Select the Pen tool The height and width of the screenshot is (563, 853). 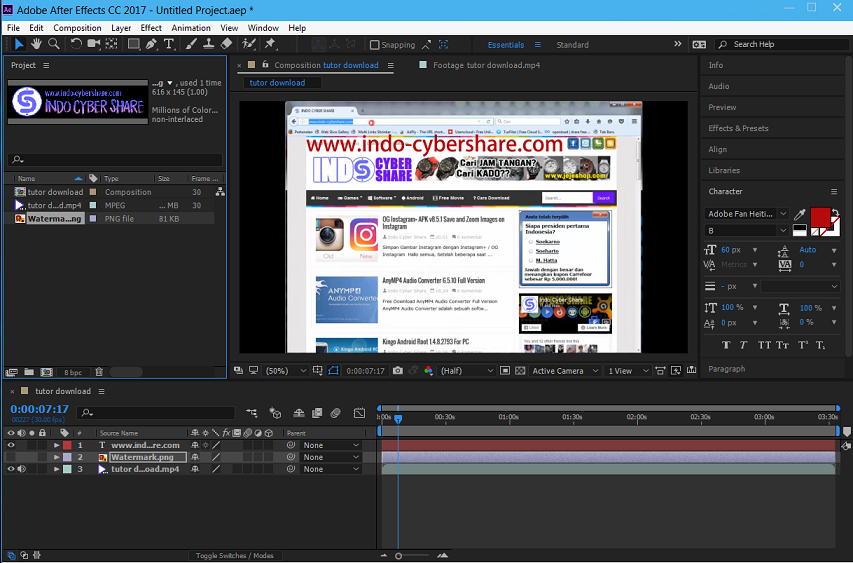click(x=151, y=44)
